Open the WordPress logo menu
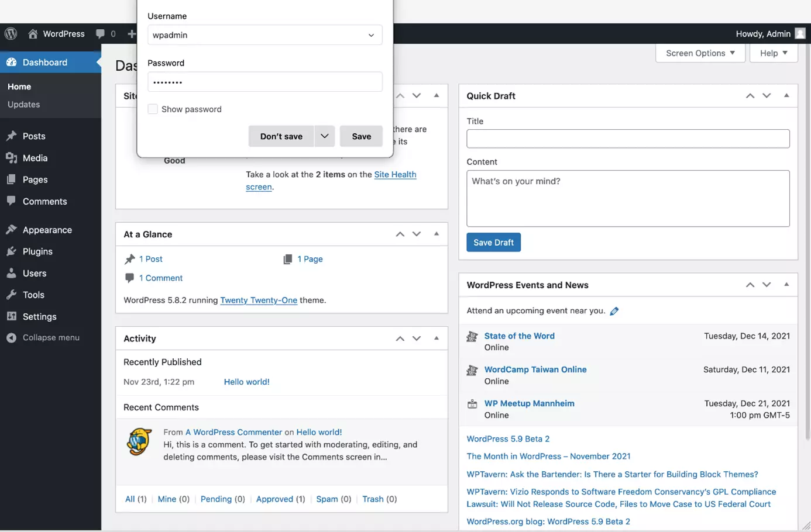This screenshot has height=532, width=811. point(11,33)
